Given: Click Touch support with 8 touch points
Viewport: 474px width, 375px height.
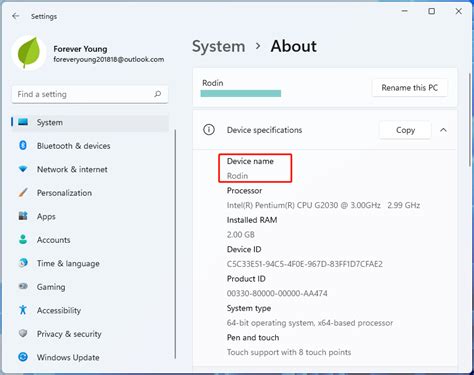Looking at the screenshot, I should 289,352.
